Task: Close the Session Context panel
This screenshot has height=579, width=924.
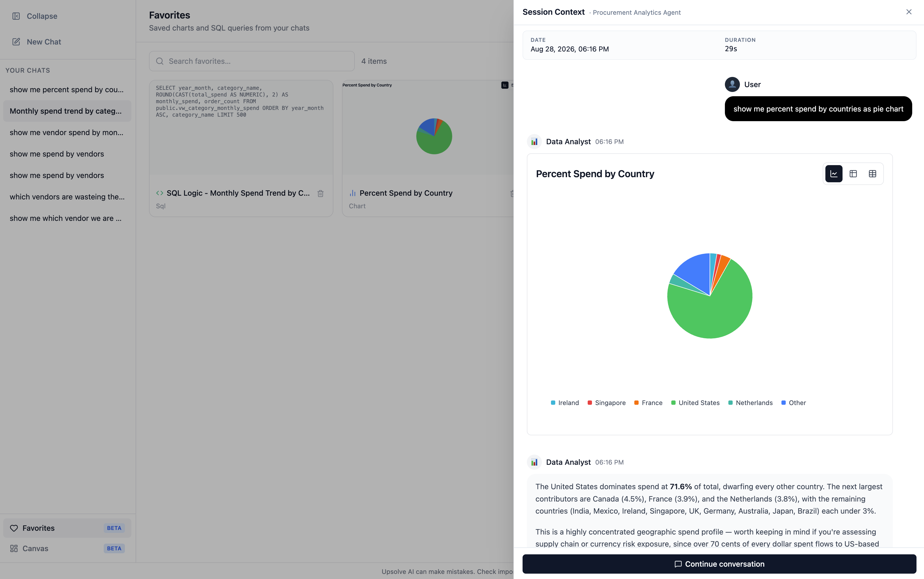Action: click(x=909, y=12)
